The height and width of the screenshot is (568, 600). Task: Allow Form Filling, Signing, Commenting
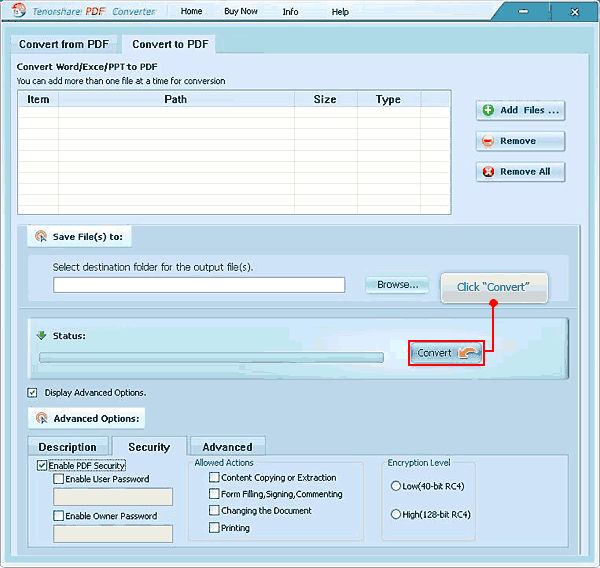[x=214, y=494]
